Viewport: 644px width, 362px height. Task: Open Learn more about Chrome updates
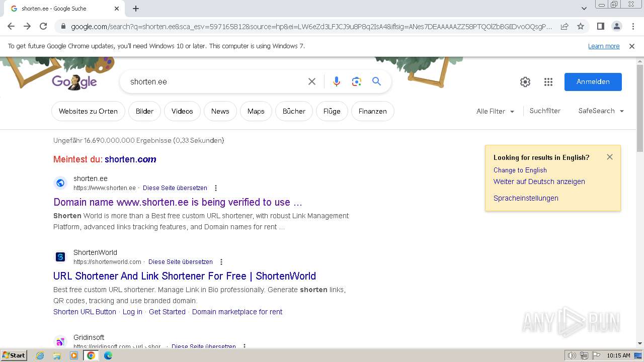pos(604,46)
